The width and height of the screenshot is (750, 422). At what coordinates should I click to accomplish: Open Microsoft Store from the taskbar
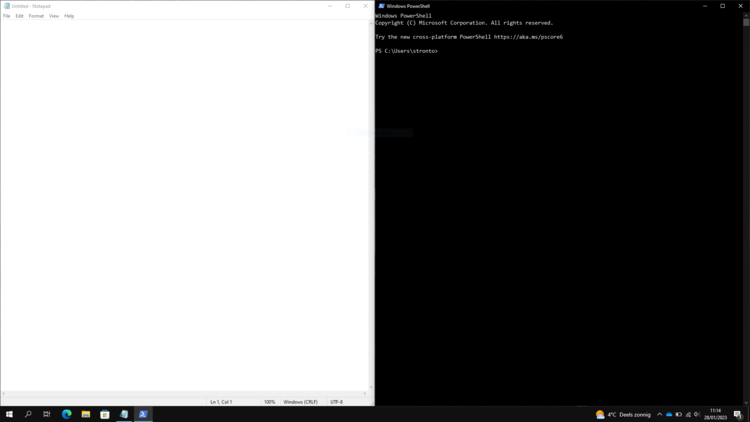tap(105, 414)
